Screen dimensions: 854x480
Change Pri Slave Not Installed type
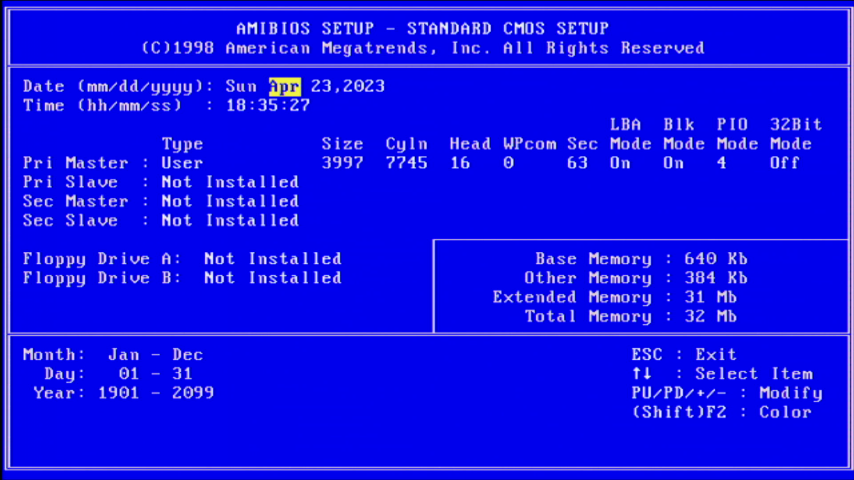230,182
